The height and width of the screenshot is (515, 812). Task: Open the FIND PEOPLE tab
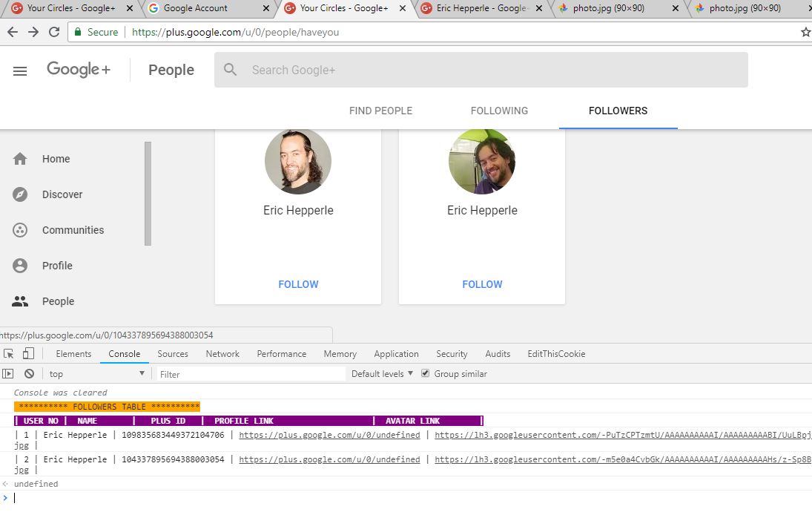tap(380, 111)
